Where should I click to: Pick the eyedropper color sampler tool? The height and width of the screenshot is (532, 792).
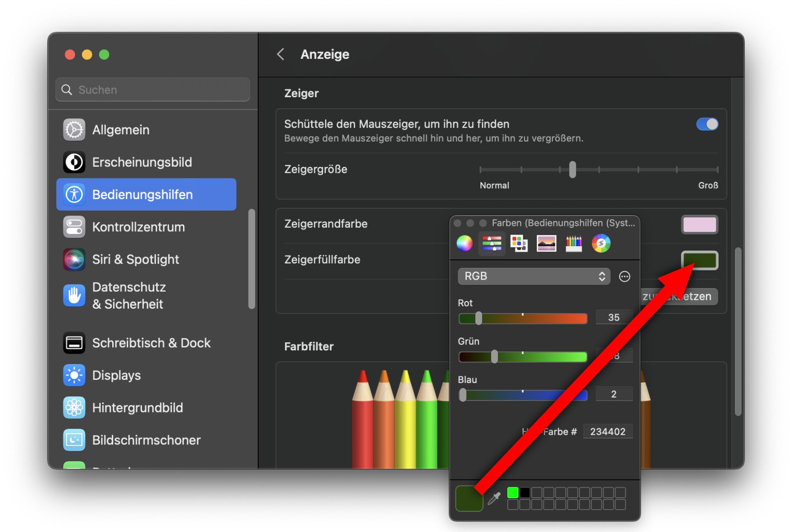click(x=494, y=498)
